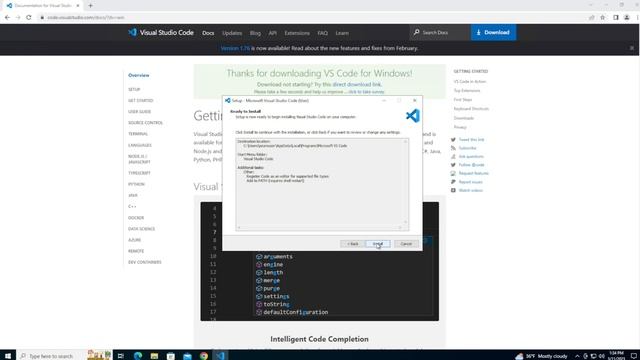Click video icon beside Watch videos
Viewport: 640px width, 360px height.
tap(453, 190)
